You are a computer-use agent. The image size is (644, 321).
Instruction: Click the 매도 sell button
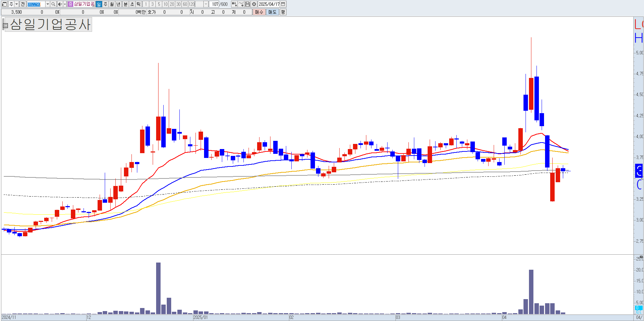(x=272, y=12)
